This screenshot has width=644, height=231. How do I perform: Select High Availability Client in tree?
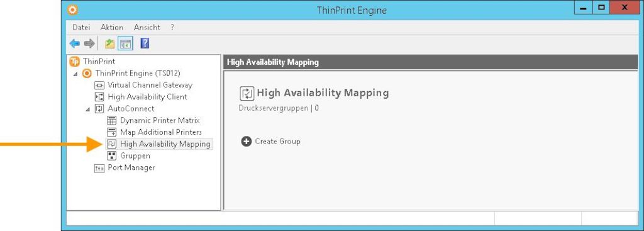click(x=147, y=97)
